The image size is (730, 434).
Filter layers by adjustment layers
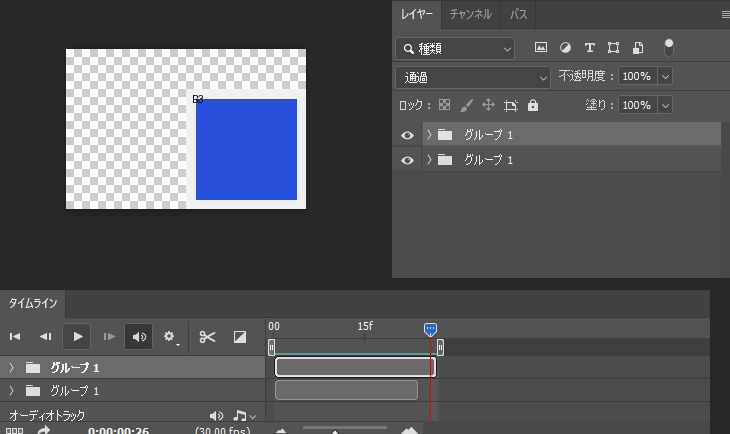[x=565, y=47]
